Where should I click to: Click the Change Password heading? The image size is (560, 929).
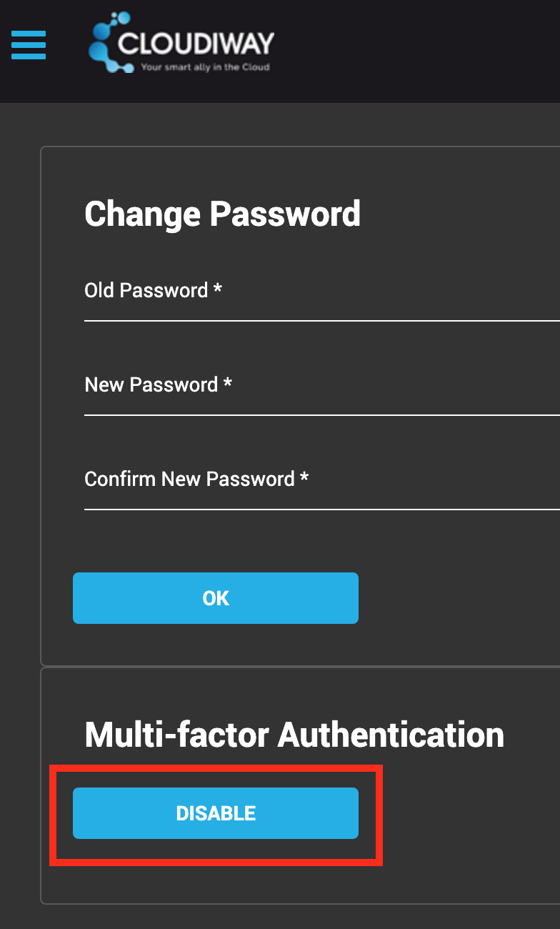pos(222,213)
